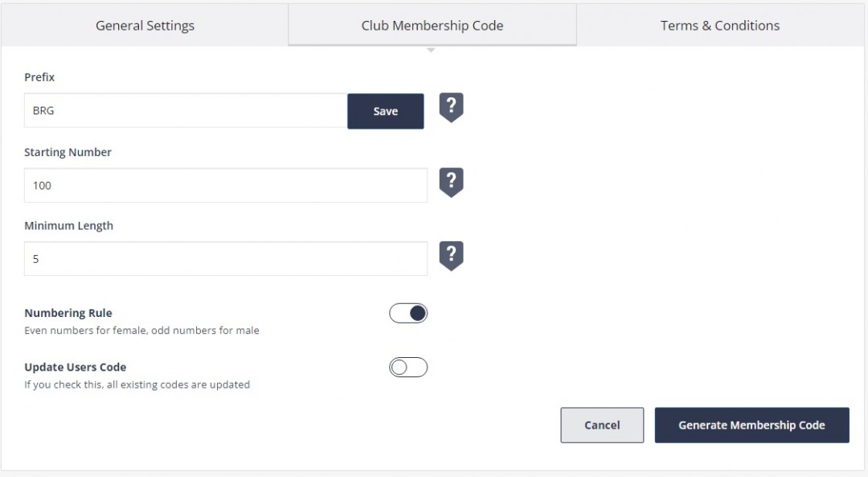Select the Club Membership Code tab
The image size is (868, 477).
(432, 26)
